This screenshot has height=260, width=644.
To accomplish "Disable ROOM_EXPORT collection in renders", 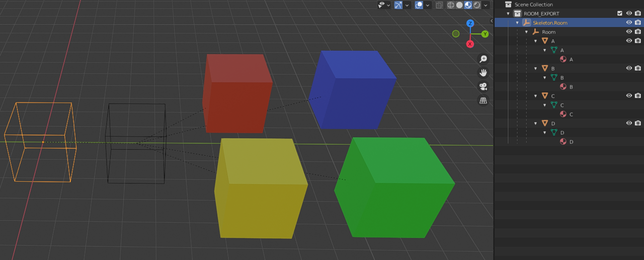I will click(x=638, y=14).
